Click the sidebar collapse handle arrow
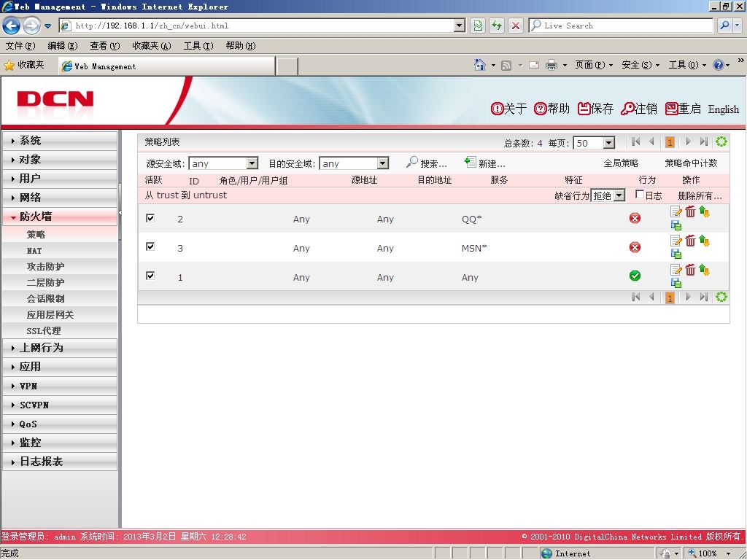747x560 pixels. point(120,213)
